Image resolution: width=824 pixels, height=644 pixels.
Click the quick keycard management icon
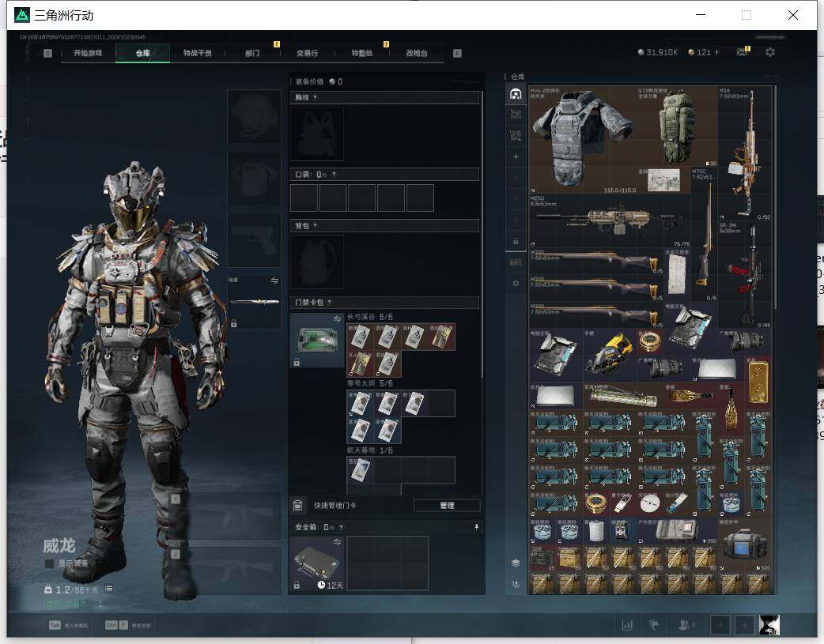tap(297, 506)
